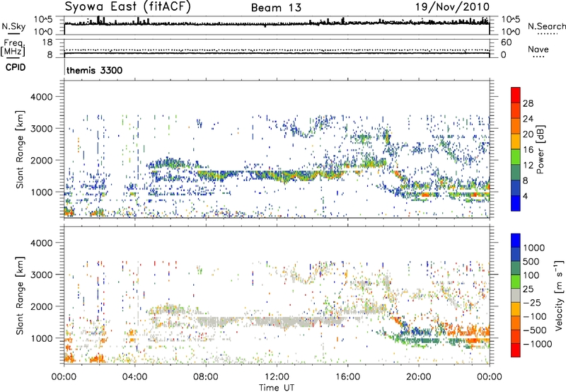The height and width of the screenshot is (392, 566).
Task: Click the light green 12–16 dB Power segment
Action: tap(516, 157)
